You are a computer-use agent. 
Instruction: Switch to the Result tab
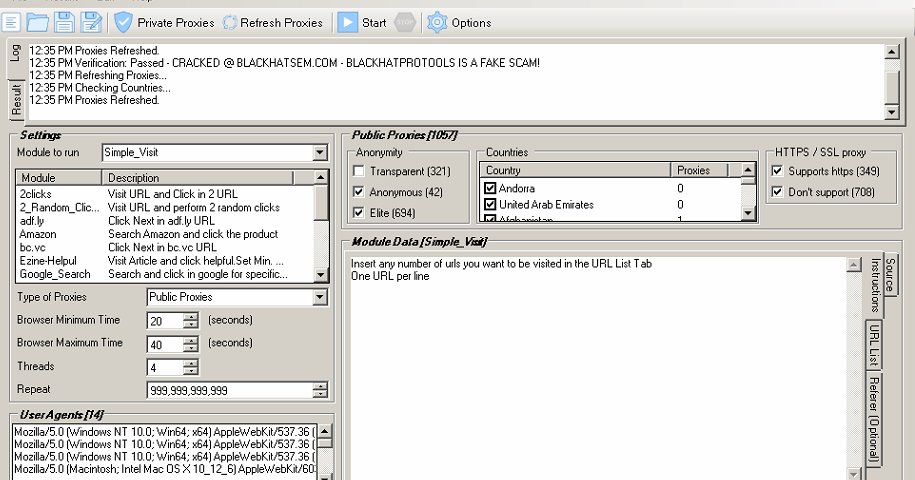(16, 100)
